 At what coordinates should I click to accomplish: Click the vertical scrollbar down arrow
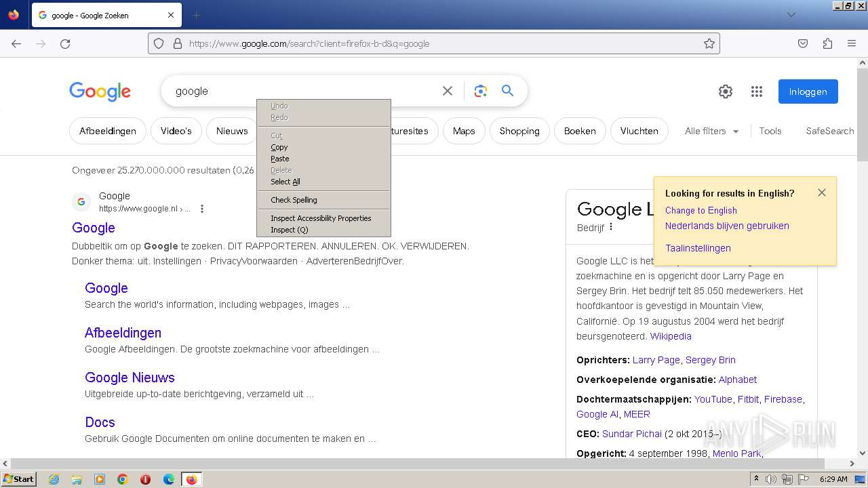click(x=863, y=453)
